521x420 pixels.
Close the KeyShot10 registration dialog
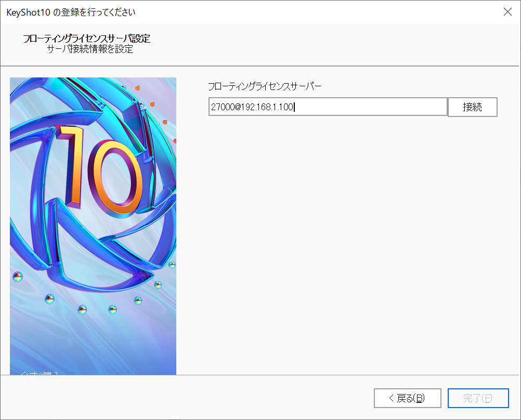tap(507, 12)
